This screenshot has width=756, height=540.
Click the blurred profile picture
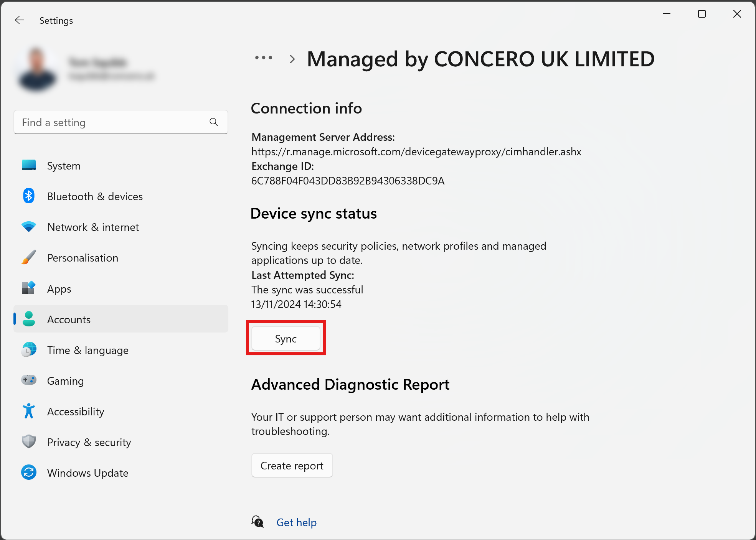point(37,69)
